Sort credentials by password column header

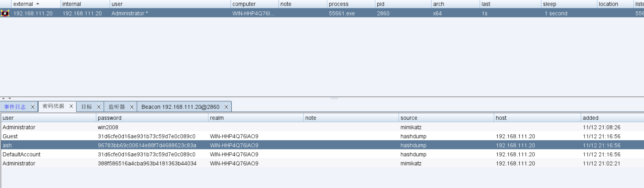pyautogui.click(x=110, y=118)
